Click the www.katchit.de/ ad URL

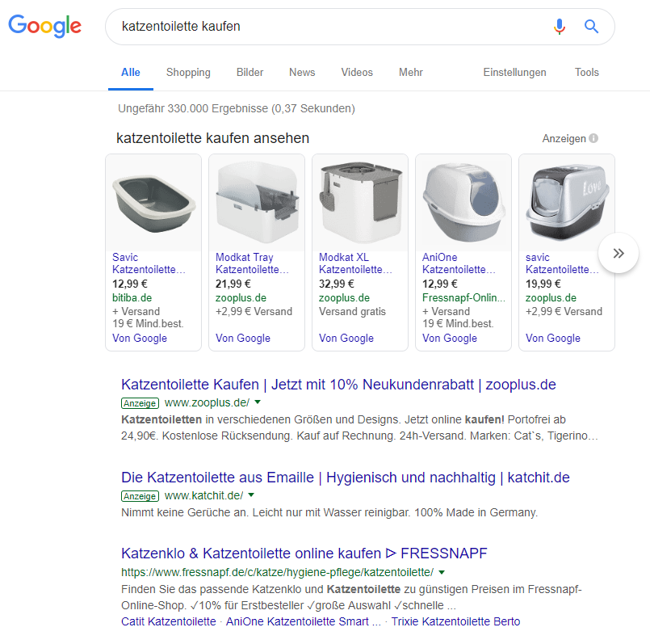pyautogui.click(x=203, y=495)
